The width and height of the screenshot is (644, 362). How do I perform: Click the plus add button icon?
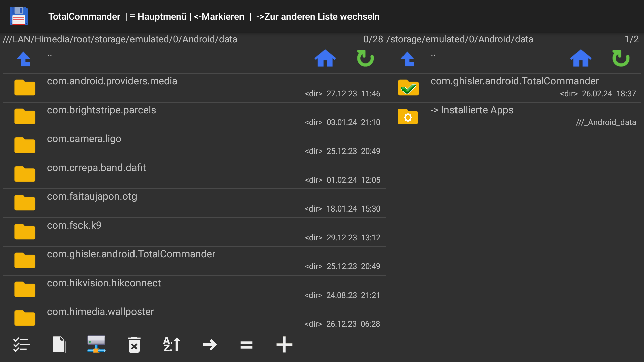pos(284,344)
